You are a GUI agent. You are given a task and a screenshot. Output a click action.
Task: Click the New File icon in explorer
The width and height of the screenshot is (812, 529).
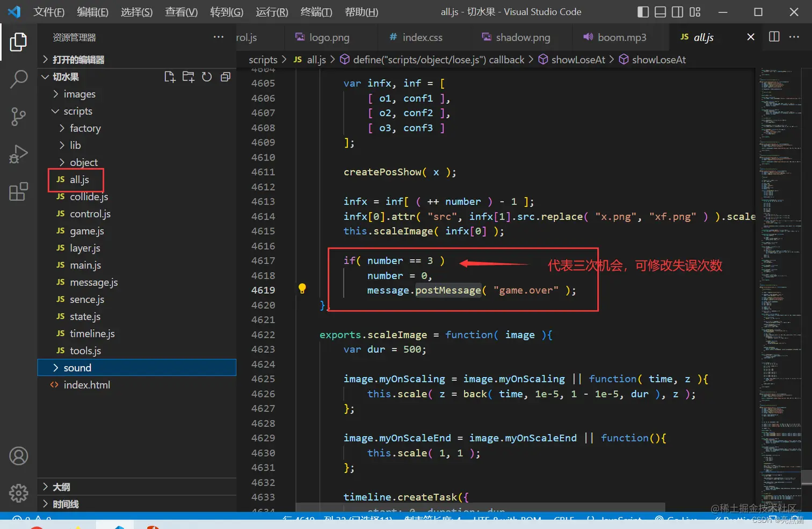170,77
